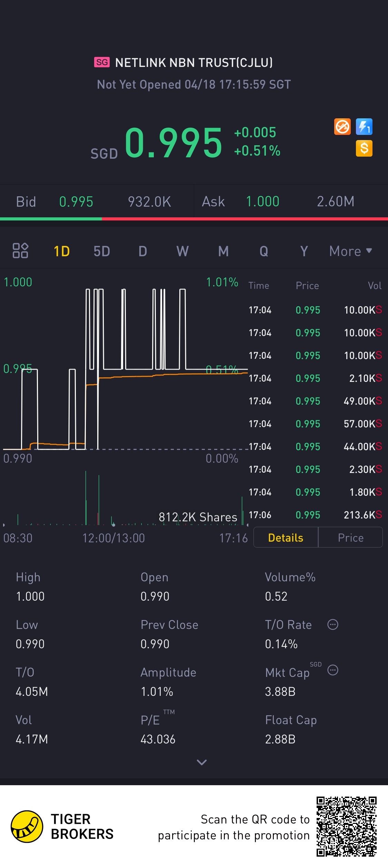388x868 pixels.
Task: Open the More timeframes dropdown
Action: (x=350, y=251)
